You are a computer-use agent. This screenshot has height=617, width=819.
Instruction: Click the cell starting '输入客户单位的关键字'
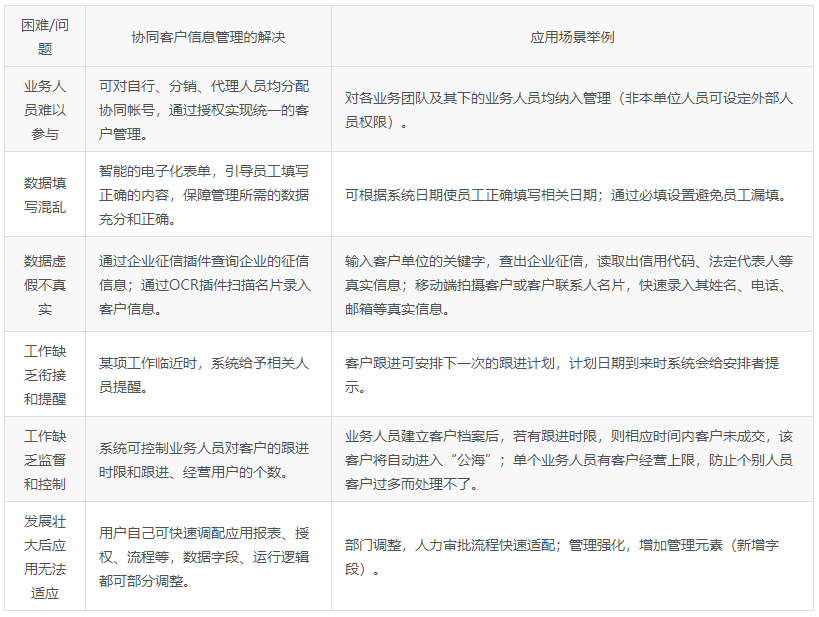coord(572,284)
